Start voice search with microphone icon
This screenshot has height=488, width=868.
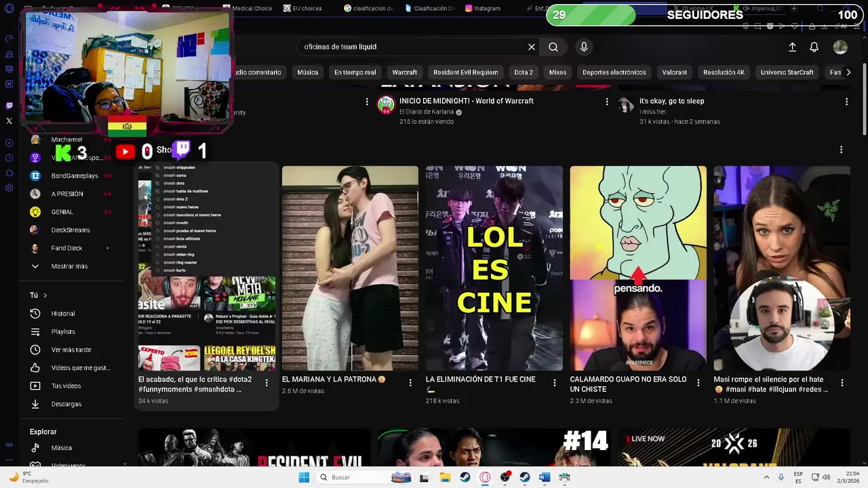tap(584, 47)
